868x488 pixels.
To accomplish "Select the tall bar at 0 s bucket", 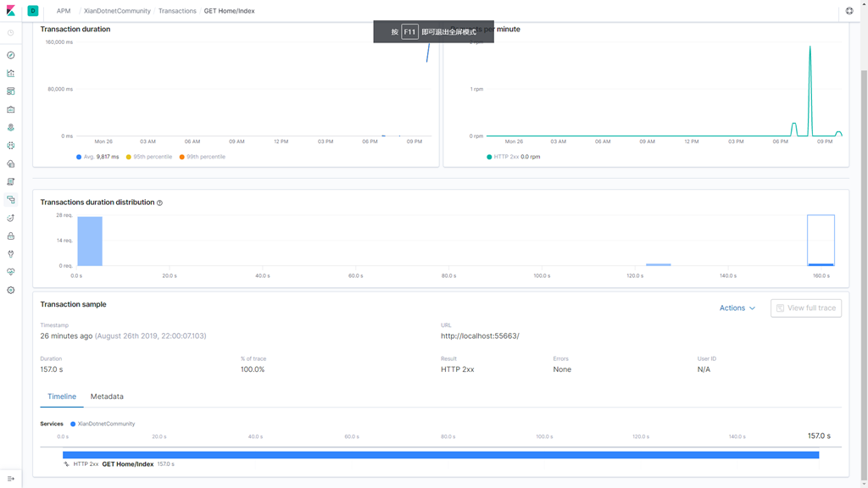I will tap(90, 241).
